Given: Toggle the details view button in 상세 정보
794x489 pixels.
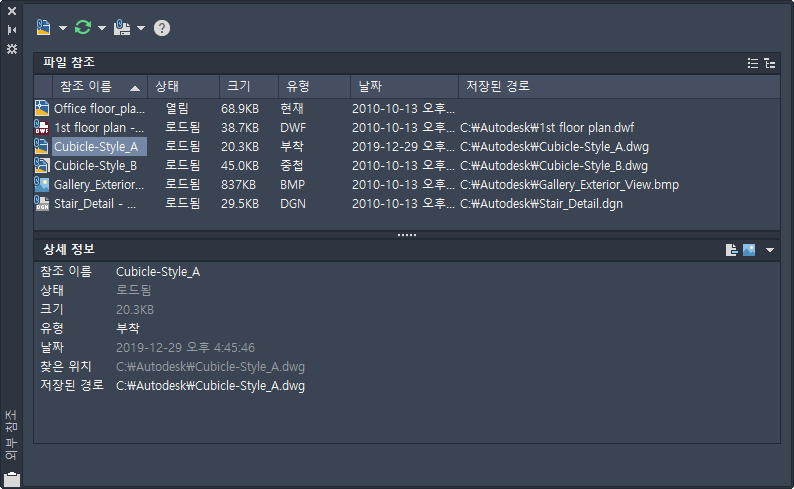Looking at the screenshot, I should pos(732,250).
